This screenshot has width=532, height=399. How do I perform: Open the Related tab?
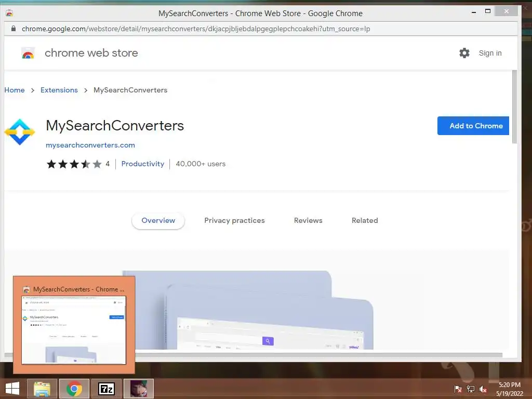tap(365, 220)
